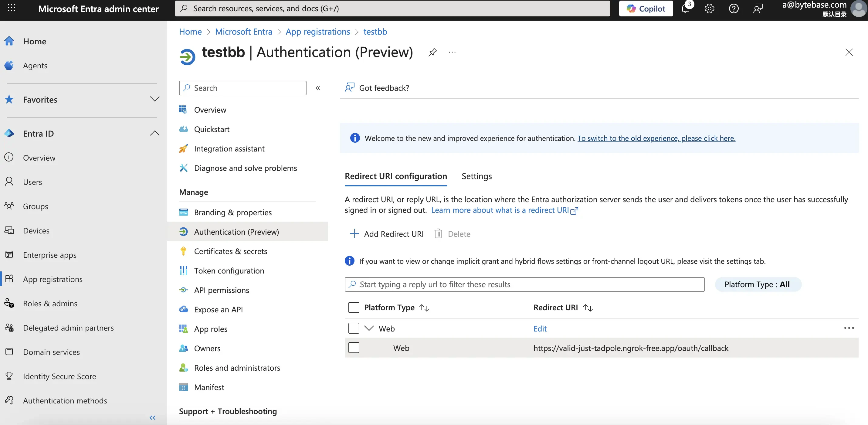
Task: Click the Delete trash icon
Action: click(x=438, y=233)
